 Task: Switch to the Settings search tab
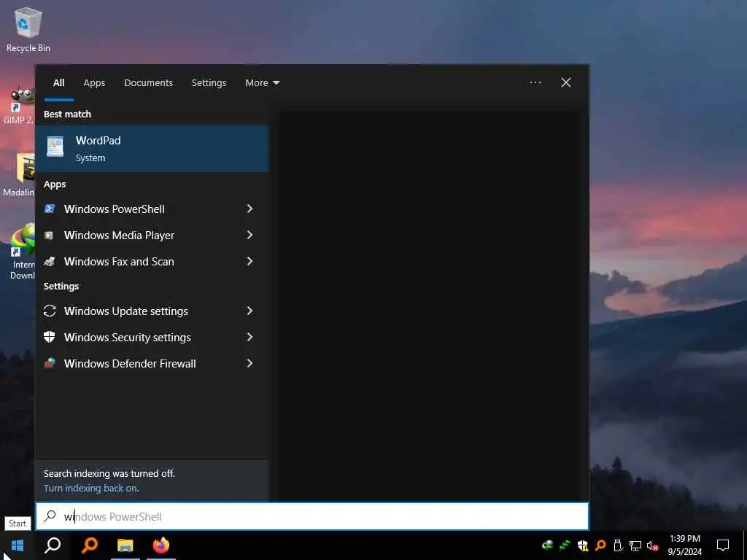209,82
